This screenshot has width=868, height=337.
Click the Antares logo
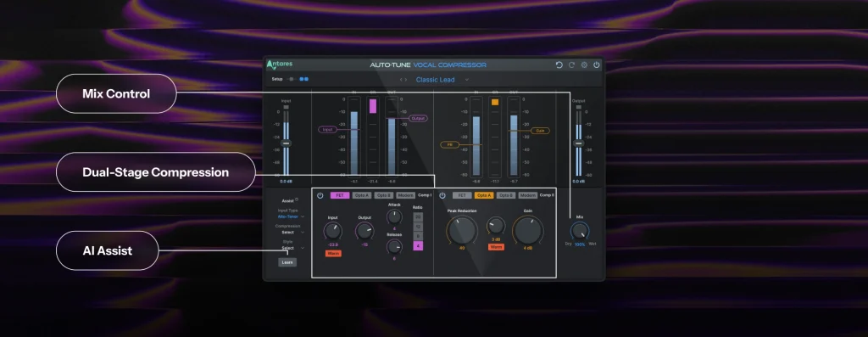[x=280, y=65]
